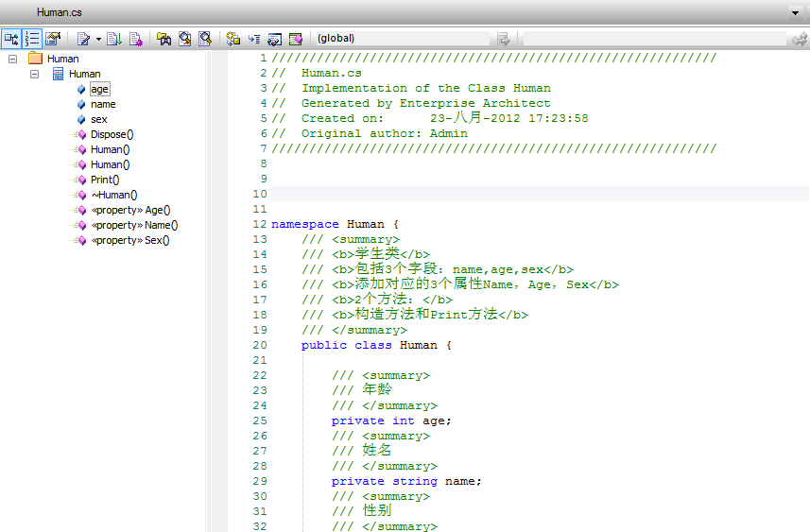This screenshot has height=532, width=810.
Task: Click the first toolbar icon with boxes and arrow
Action: tap(12, 39)
